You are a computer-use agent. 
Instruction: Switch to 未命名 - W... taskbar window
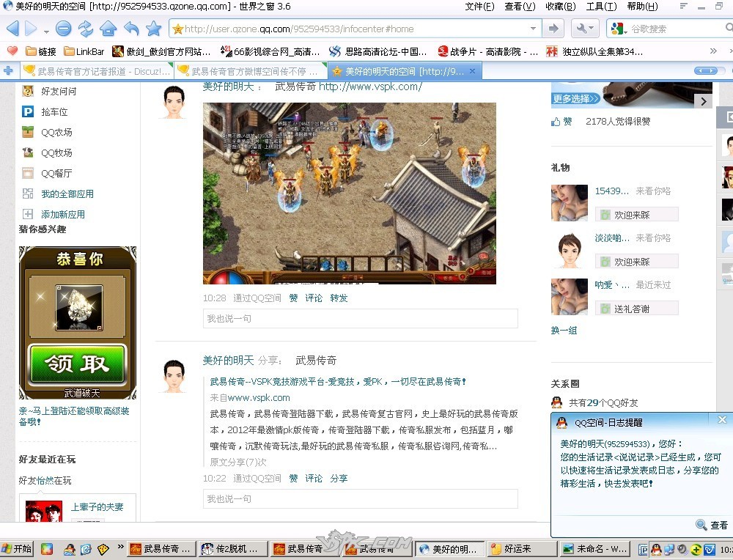click(x=594, y=549)
